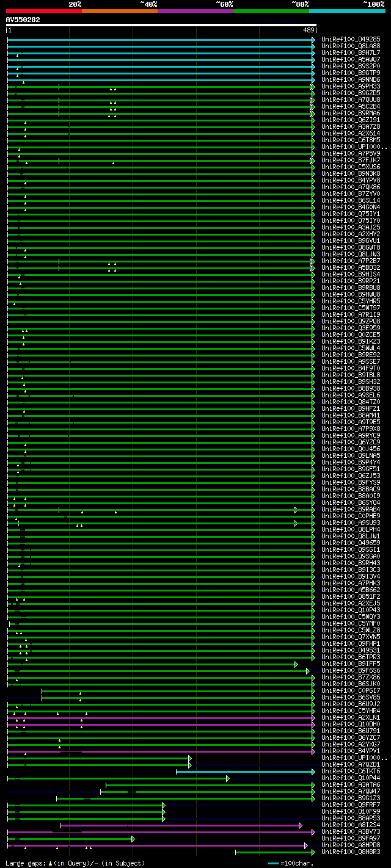
Task: Click the arrowhead on the magenta A8HPD8 bar
Action: pos(305,845)
